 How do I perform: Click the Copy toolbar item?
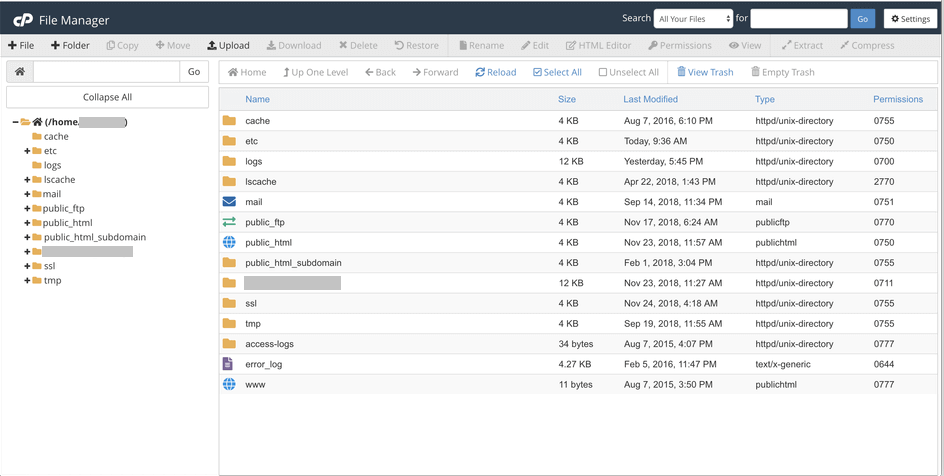pos(122,45)
